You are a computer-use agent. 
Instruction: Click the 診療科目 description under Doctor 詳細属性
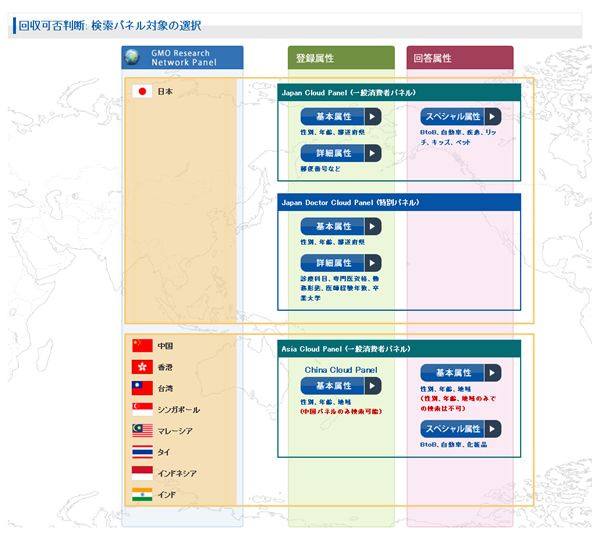pos(340,288)
